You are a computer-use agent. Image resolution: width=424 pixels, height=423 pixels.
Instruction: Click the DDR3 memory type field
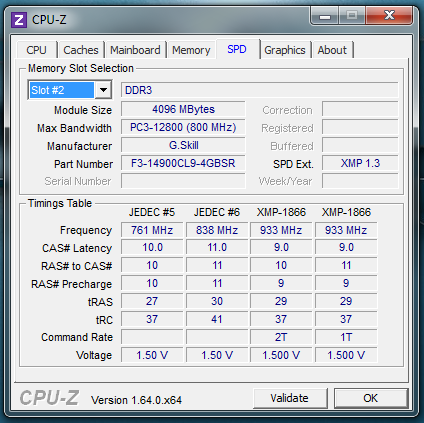click(259, 90)
